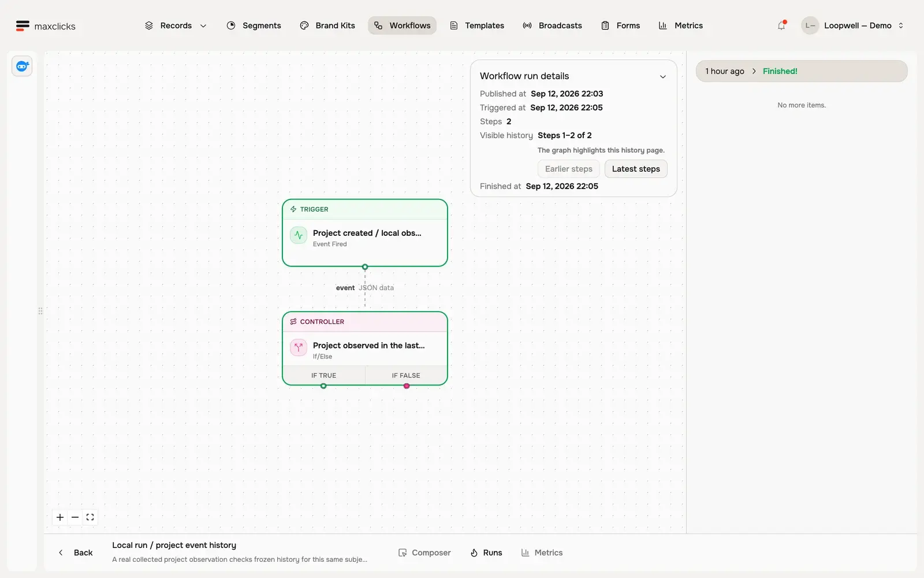Viewport: 924px width, 578px height.
Task: Click the trigger node output port
Action: click(x=365, y=267)
